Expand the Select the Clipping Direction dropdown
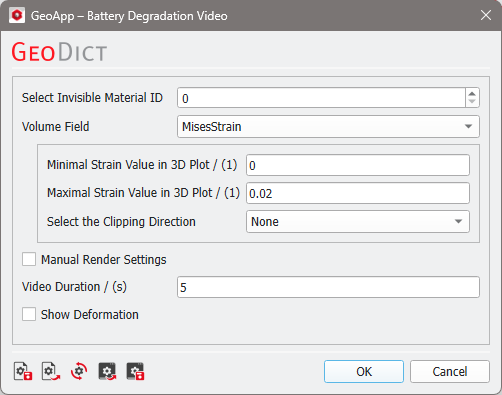 click(358, 222)
